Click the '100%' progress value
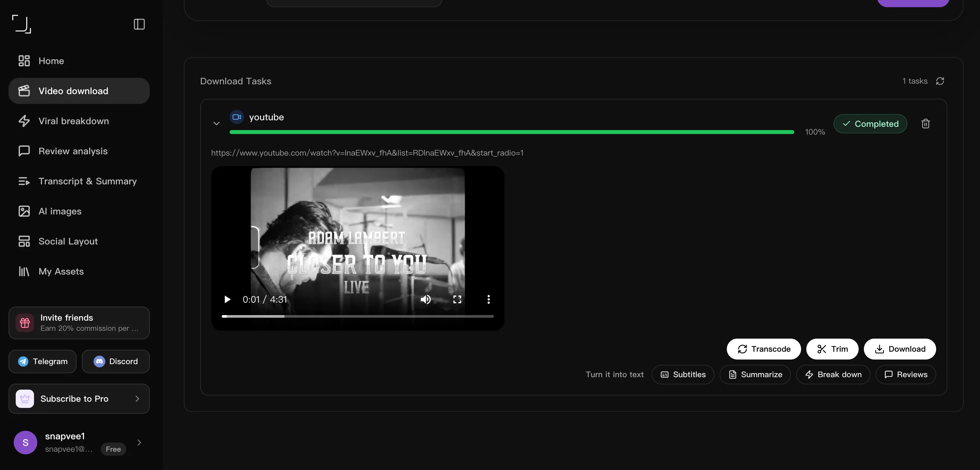Screen dimensions: 980x470 pos(815,132)
